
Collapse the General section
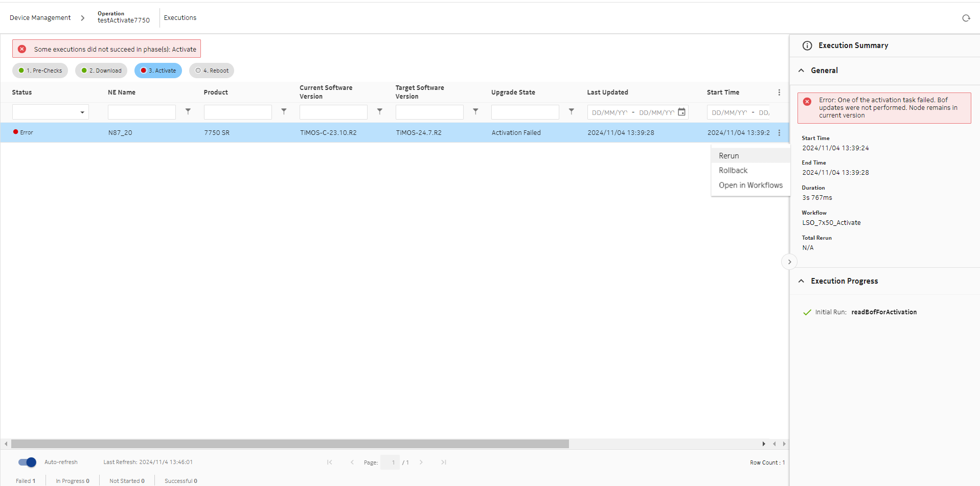coord(801,71)
